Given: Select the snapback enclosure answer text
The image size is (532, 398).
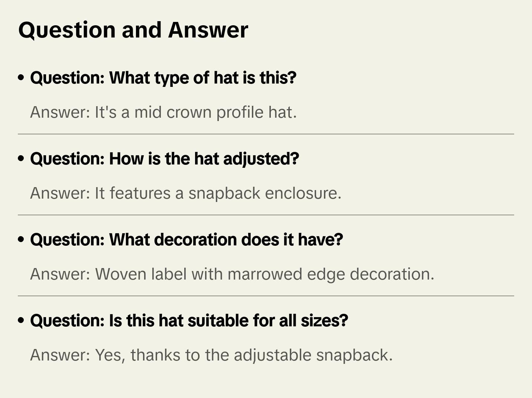Looking at the screenshot, I should (185, 193).
